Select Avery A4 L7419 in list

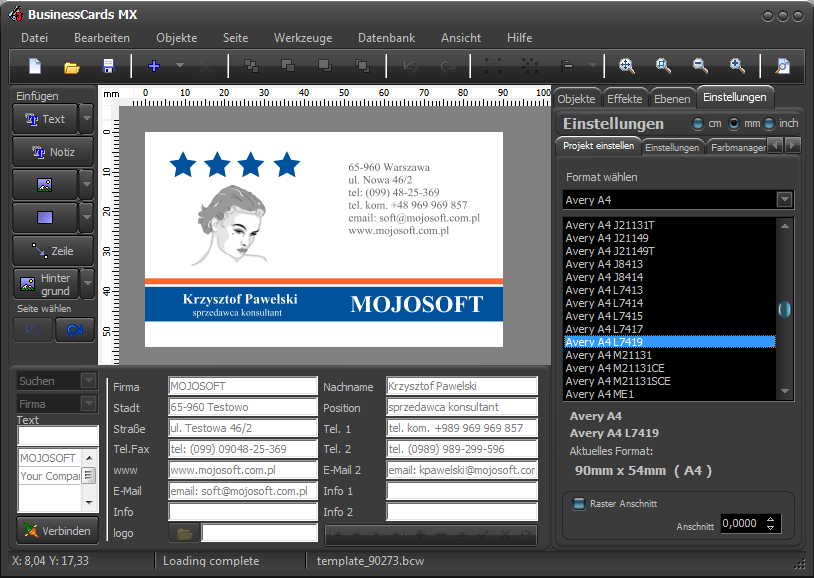669,342
